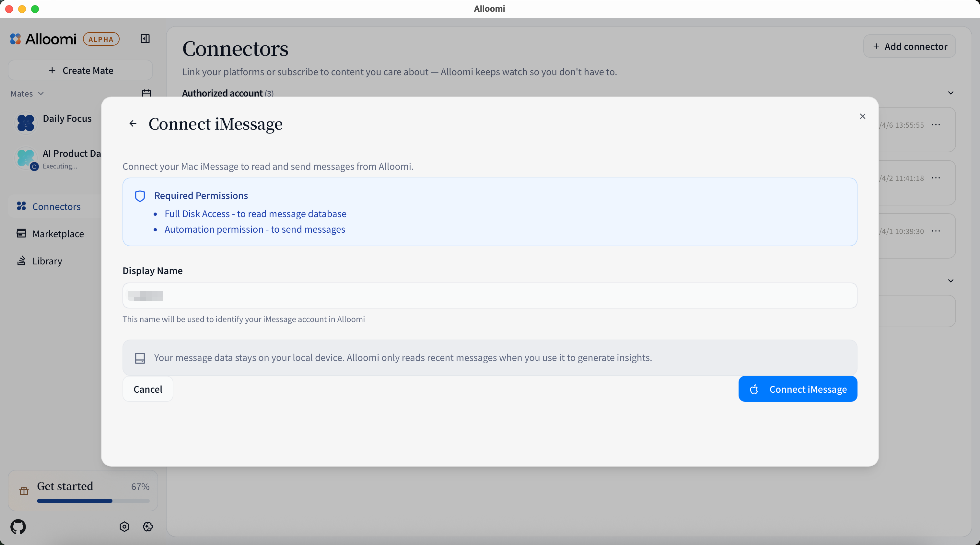Open settings gear icon in sidebar footer
980x545 pixels.
click(147, 526)
